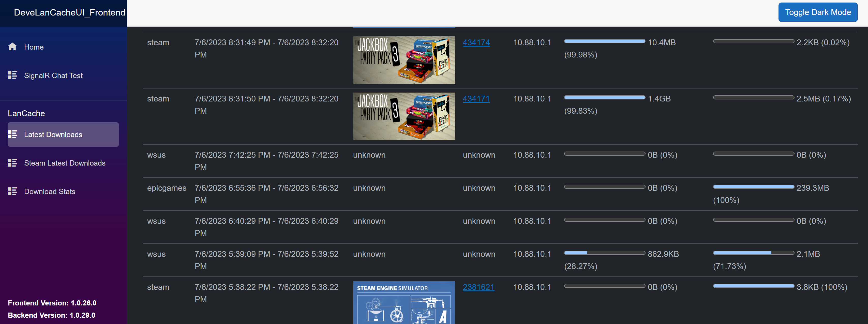Click timestamp 7/6/2023 6:55:36 PM row
Image resolution: width=868 pixels, height=324 pixels.
(266, 194)
